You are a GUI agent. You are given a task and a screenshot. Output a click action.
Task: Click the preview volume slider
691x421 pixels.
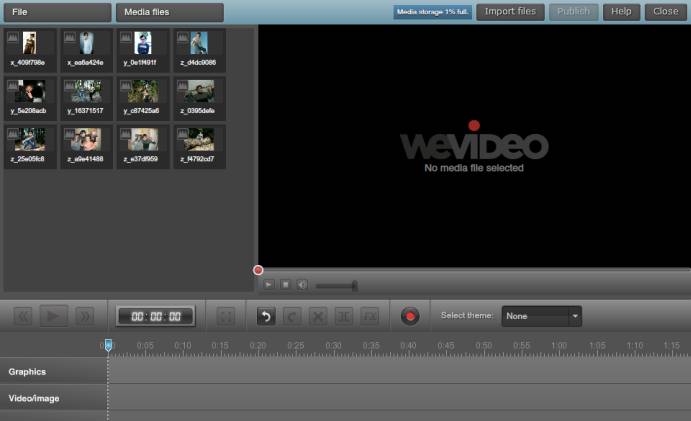[336, 286]
